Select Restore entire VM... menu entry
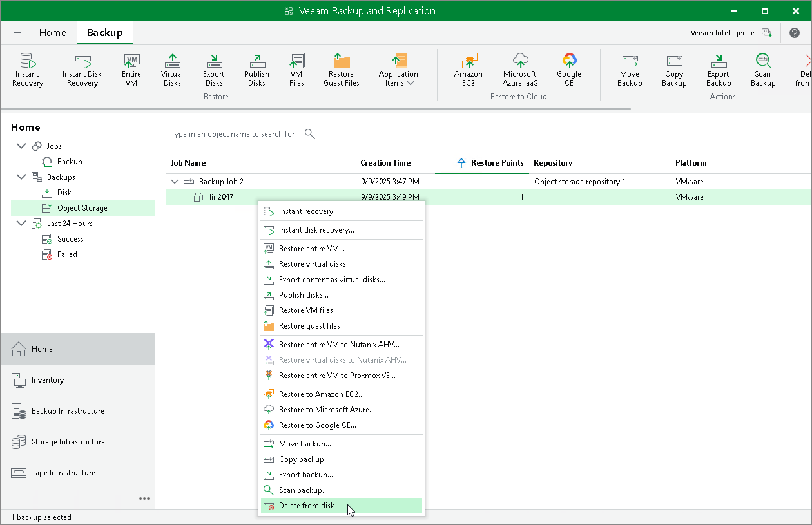Screen dimensions: 812x525 [342, 249]
